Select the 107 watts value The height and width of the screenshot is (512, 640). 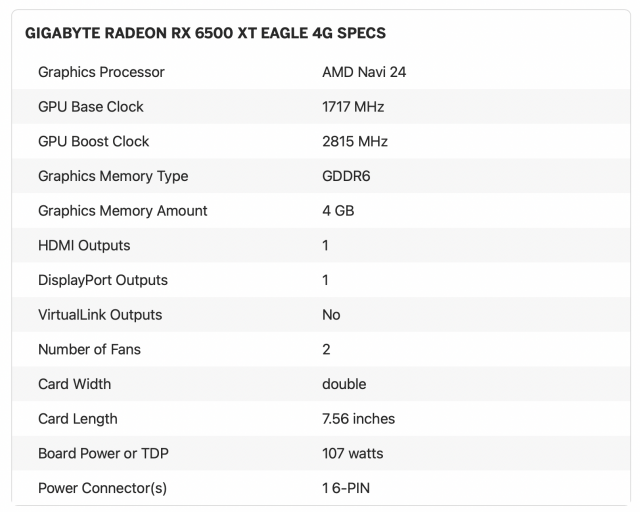352,453
